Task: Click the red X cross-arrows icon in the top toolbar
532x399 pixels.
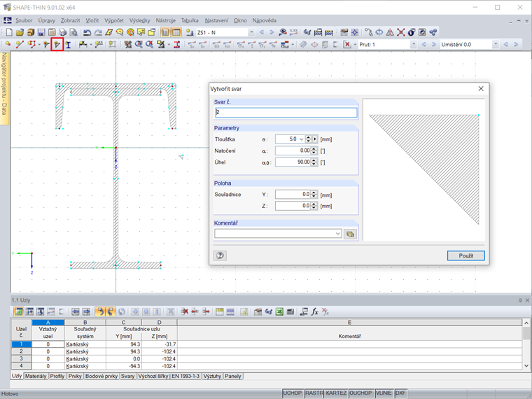Action: click(400, 32)
